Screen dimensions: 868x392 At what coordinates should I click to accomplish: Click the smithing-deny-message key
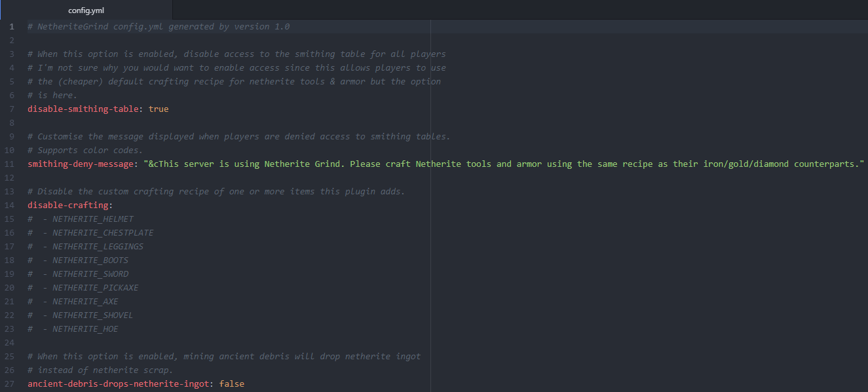(81, 164)
